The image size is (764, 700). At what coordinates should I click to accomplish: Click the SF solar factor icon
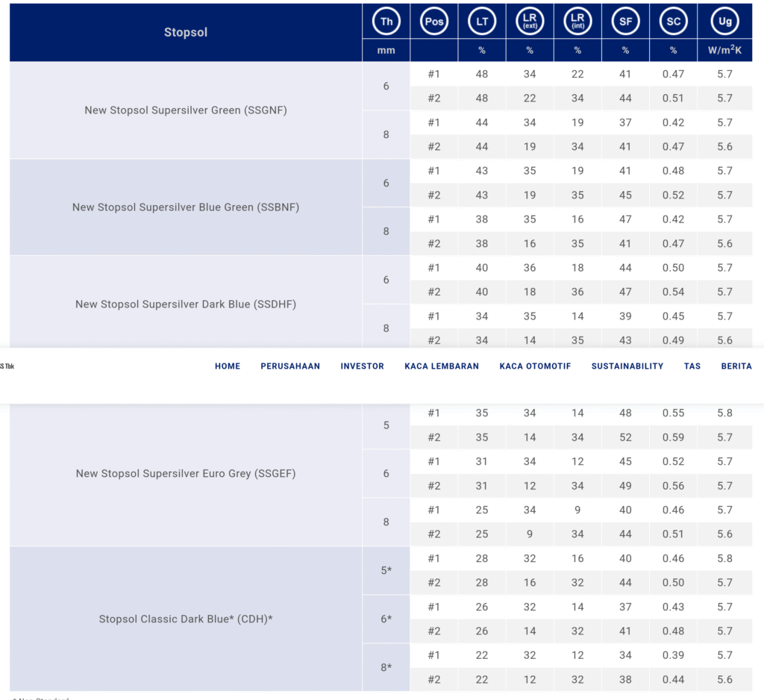click(625, 22)
